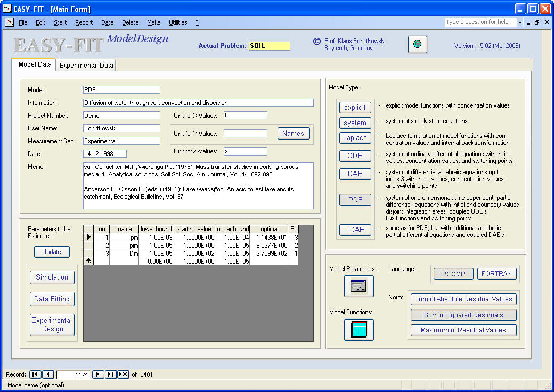Screen dimensions: 554x392
Task: Select the ODE model type
Action: click(355, 156)
